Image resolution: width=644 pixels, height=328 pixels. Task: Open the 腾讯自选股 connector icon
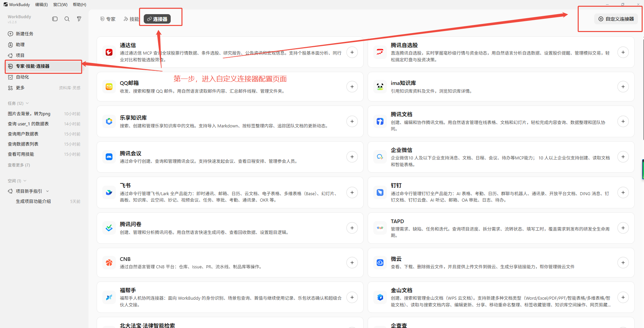tap(380, 52)
